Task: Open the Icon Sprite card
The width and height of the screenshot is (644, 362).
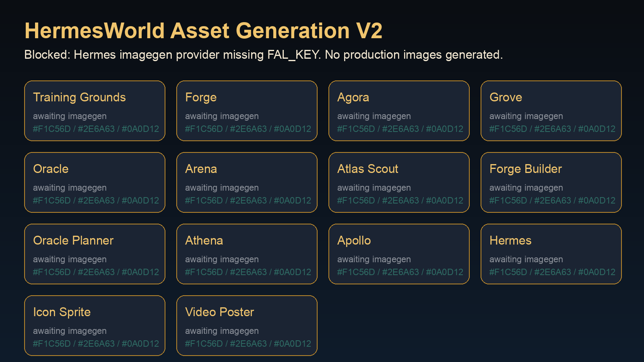Action: [95, 326]
